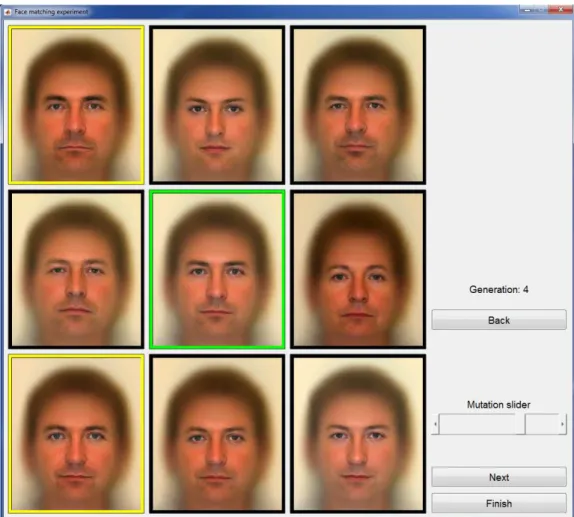Select the top-left yellow-bordered face image
The width and height of the screenshot is (574, 517).
pyautogui.click(x=76, y=105)
